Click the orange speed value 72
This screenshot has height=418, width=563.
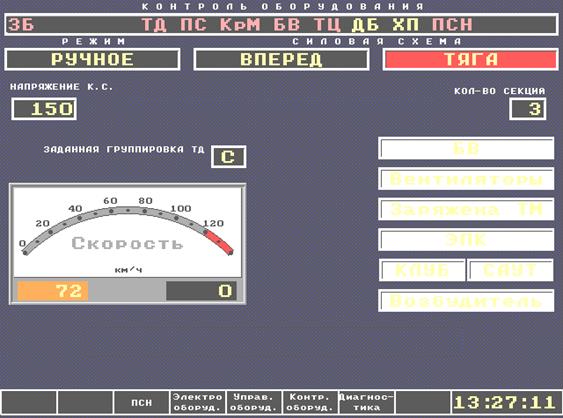click(52, 291)
